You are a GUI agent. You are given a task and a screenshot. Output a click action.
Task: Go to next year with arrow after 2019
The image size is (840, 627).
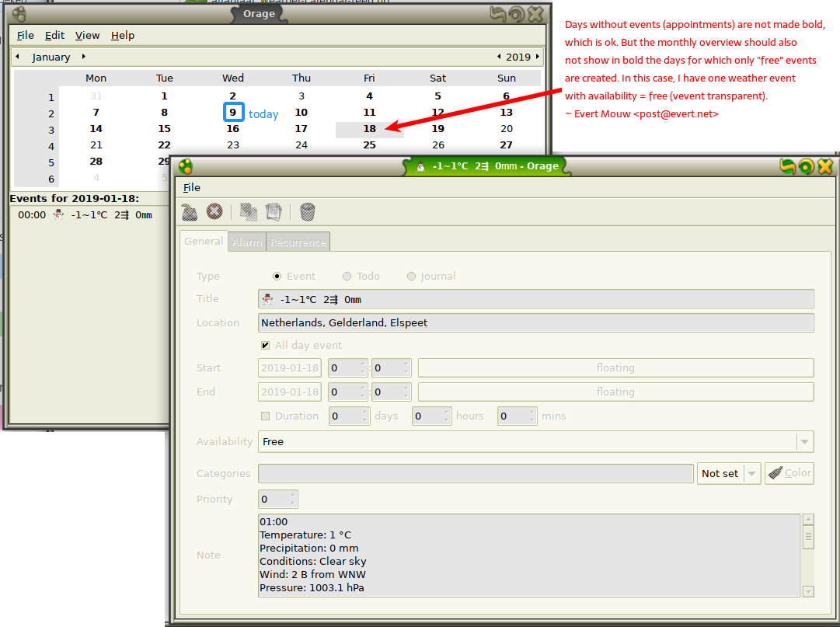click(538, 57)
